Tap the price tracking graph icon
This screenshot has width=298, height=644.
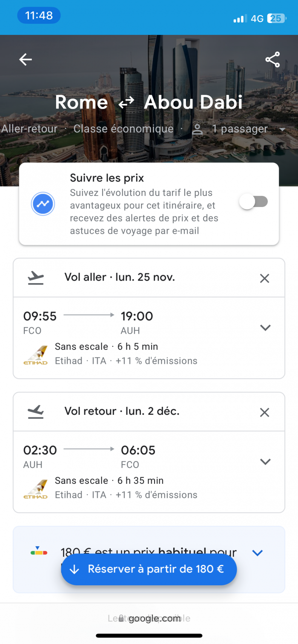coord(43,204)
